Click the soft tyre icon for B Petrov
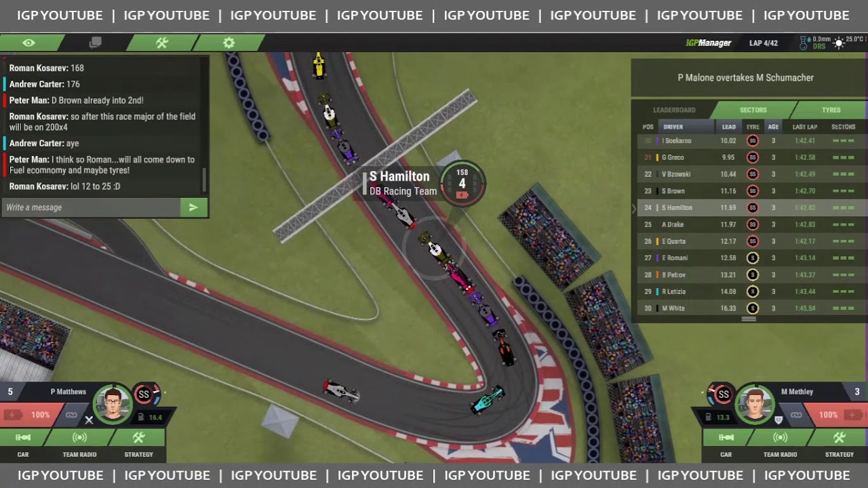 tap(753, 274)
